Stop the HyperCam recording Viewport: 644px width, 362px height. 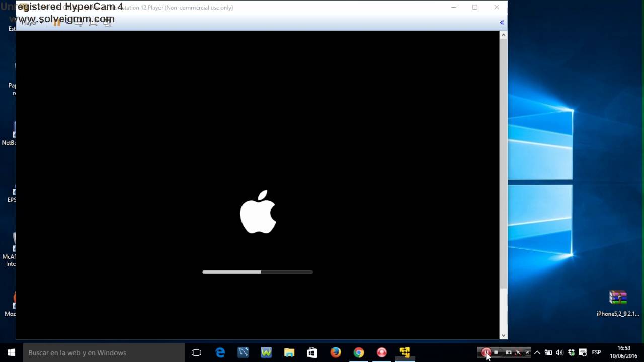coord(496,352)
